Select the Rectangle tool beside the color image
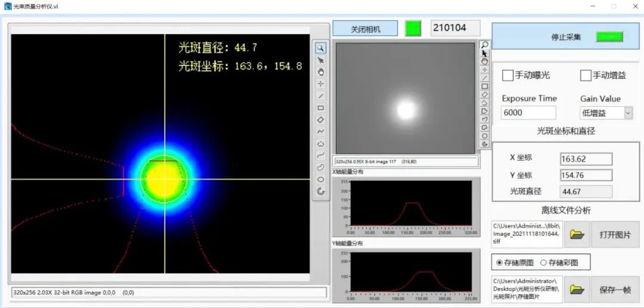The width and height of the screenshot is (644, 308). (x=321, y=107)
